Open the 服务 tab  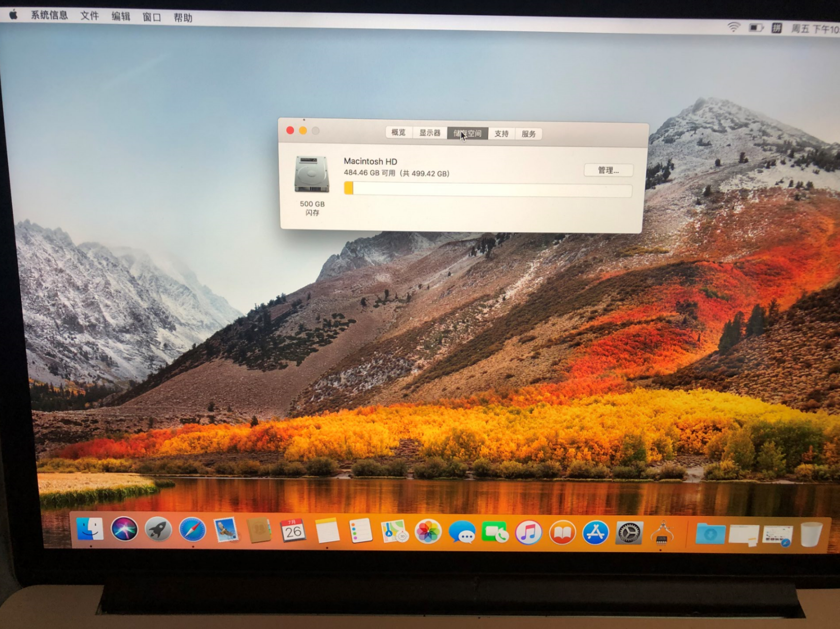click(x=528, y=134)
